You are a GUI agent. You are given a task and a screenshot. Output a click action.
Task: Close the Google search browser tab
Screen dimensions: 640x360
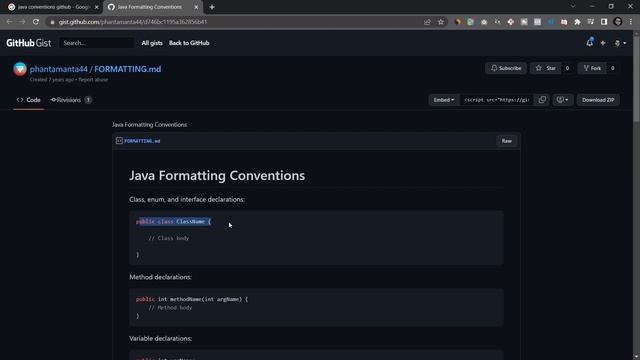click(x=97, y=7)
